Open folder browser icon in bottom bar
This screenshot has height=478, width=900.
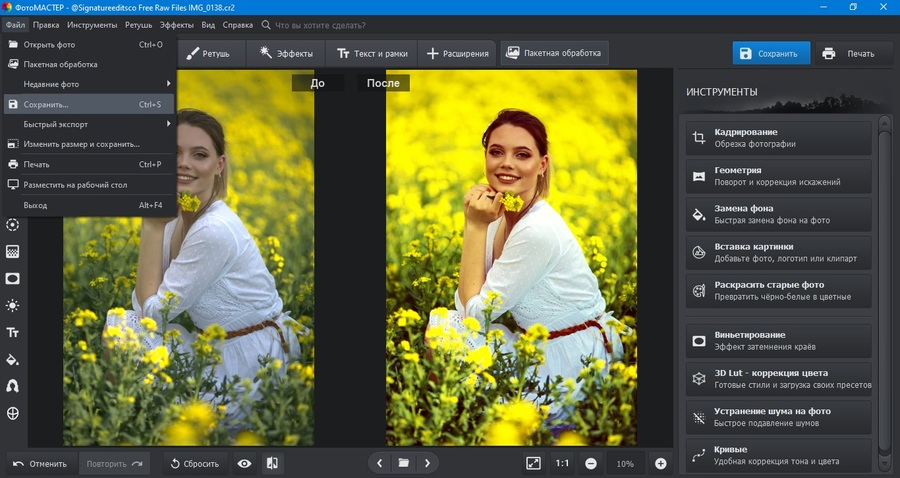tap(404, 463)
